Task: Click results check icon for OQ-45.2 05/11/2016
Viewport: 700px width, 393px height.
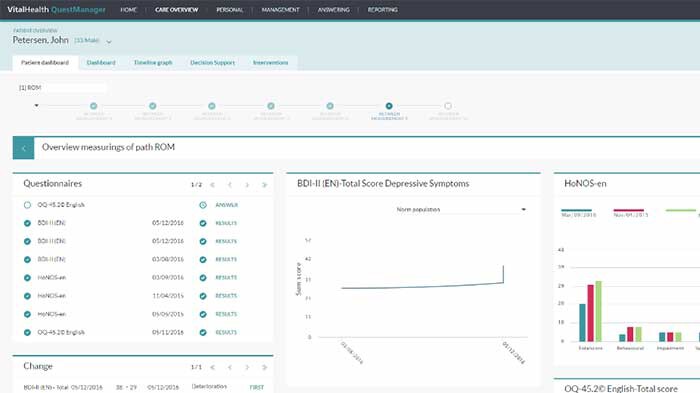Action: (x=203, y=333)
